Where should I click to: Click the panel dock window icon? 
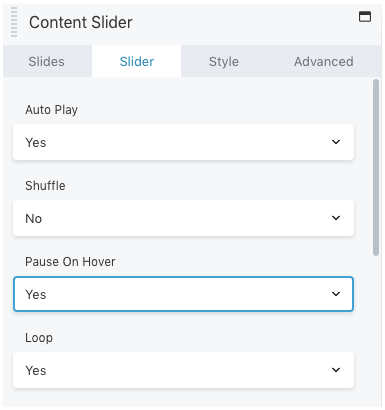[x=365, y=16]
